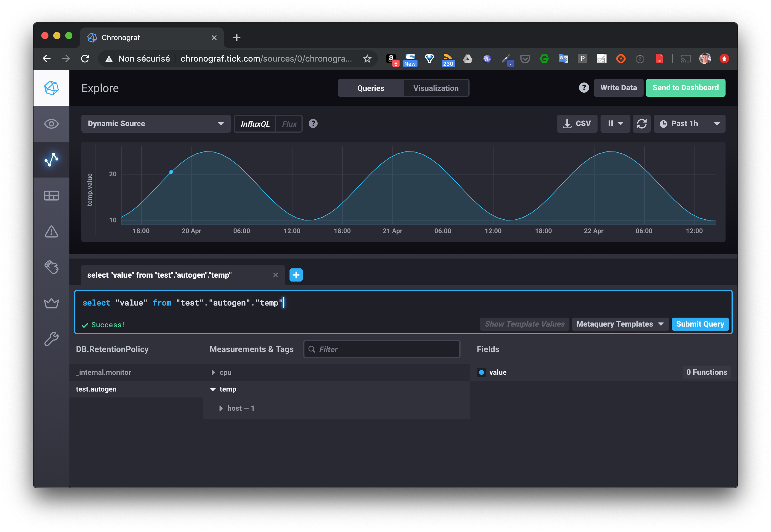Click the Google Translate extension icon
This screenshot has height=532, width=771.
coord(563,59)
